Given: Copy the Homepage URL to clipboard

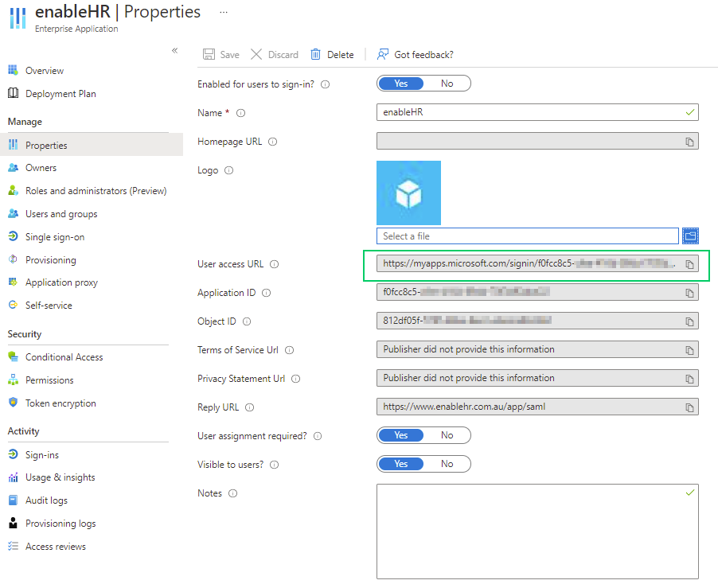Looking at the screenshot, I should (x=689, y=142).
